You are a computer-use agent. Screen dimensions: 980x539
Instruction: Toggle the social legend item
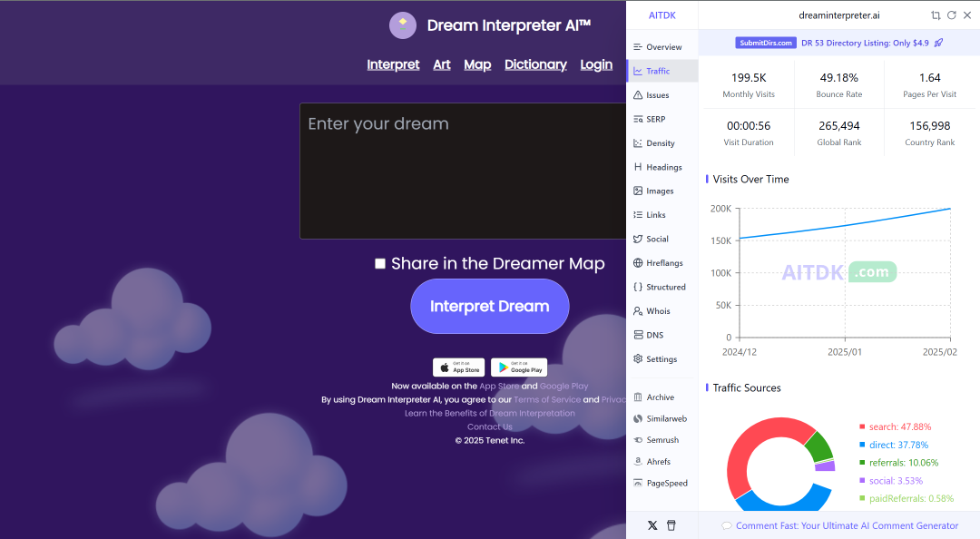coord(891,481)
